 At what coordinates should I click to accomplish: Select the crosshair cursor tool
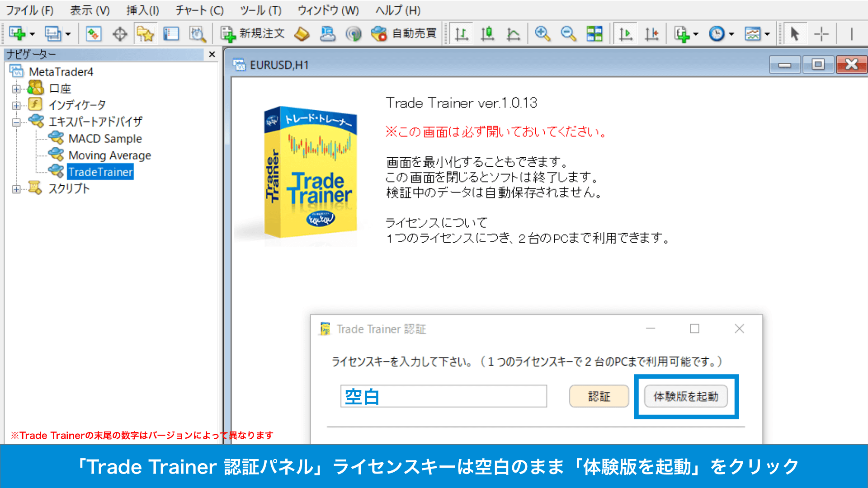[821, 33]
